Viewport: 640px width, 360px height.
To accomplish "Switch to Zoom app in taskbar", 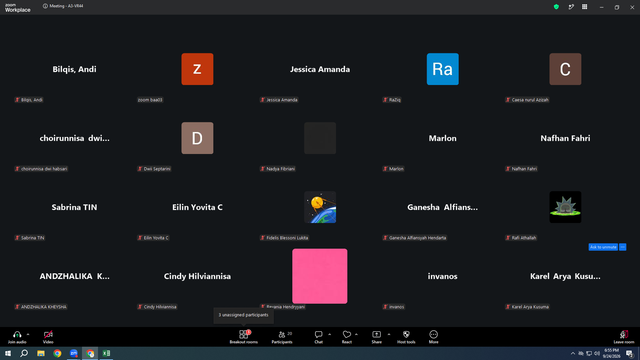I will click(x=73, y=353).
